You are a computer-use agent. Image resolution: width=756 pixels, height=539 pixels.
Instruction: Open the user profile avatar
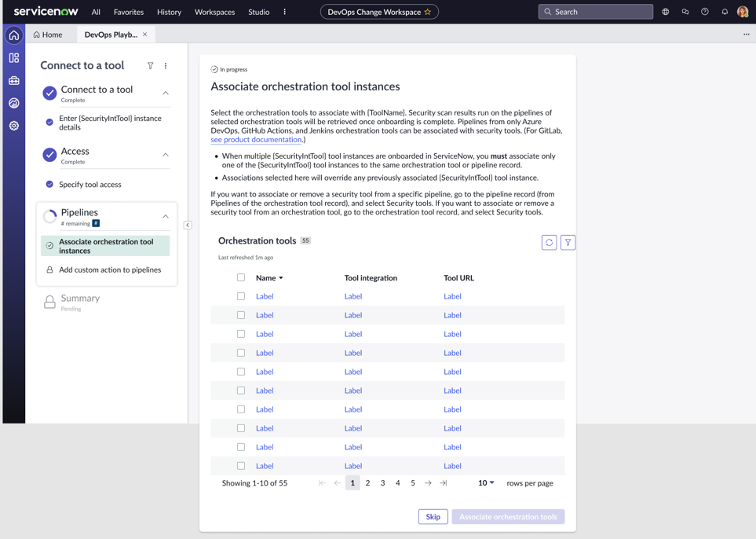pos(743,12)
